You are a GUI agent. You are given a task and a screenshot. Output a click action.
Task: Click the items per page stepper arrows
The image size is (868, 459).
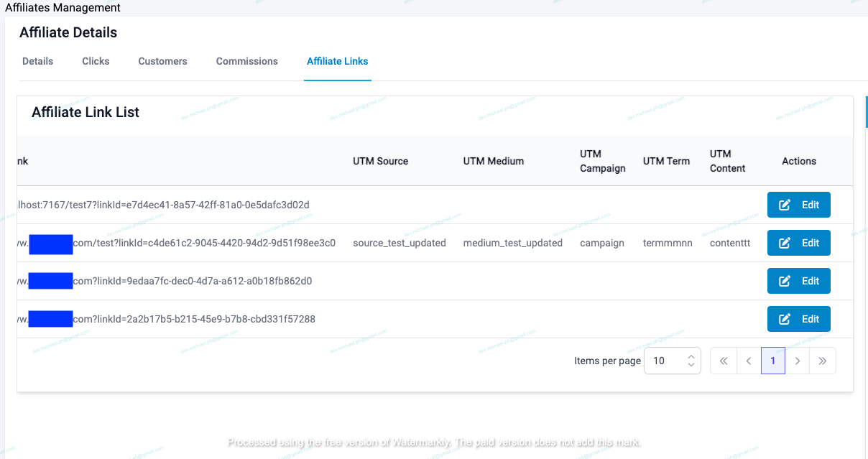691,361
